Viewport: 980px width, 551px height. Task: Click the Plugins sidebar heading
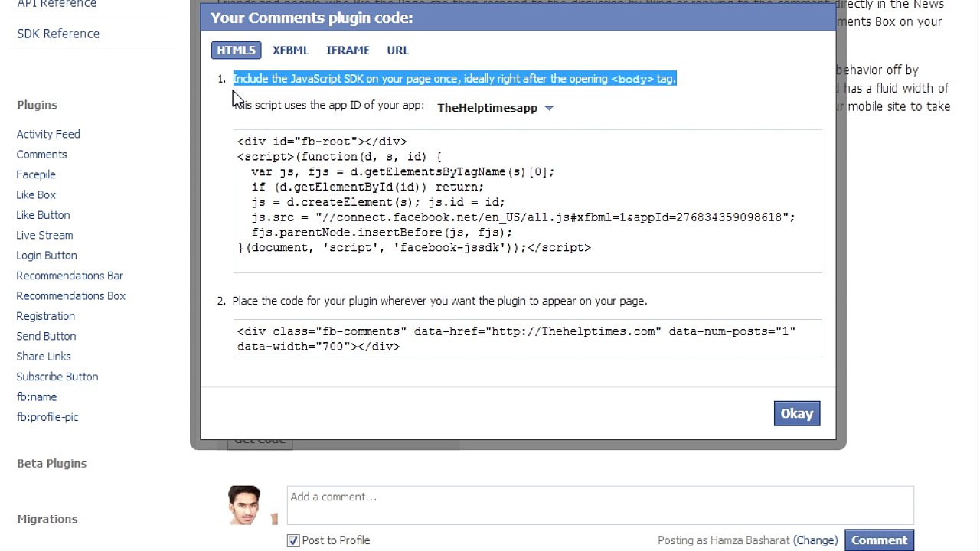point(37,105)
